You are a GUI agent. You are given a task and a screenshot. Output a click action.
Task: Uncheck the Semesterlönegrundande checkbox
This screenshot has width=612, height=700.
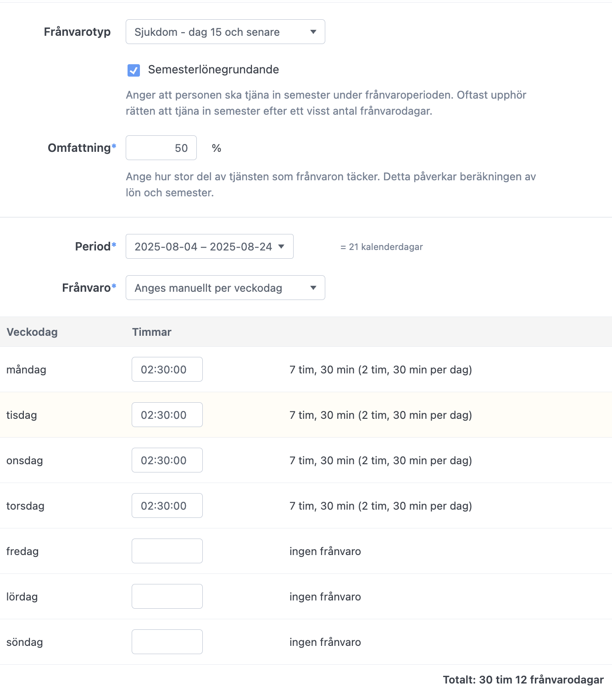[134, 70]
